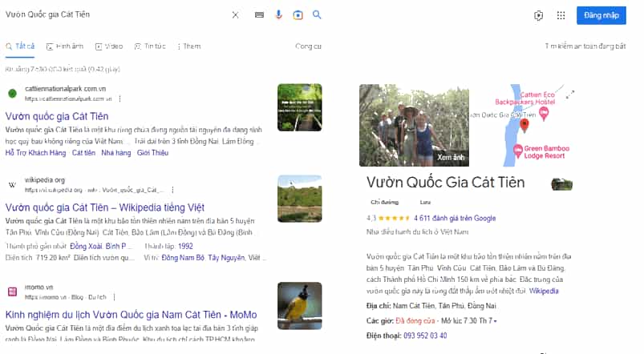
Task: Select the Tất cả tab
Action: tap(20, 46)
